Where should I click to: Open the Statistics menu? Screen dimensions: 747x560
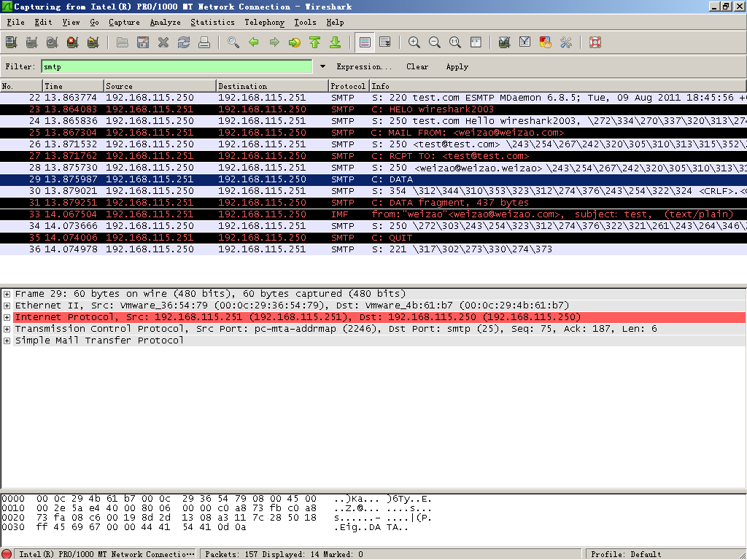pos(212,23)
